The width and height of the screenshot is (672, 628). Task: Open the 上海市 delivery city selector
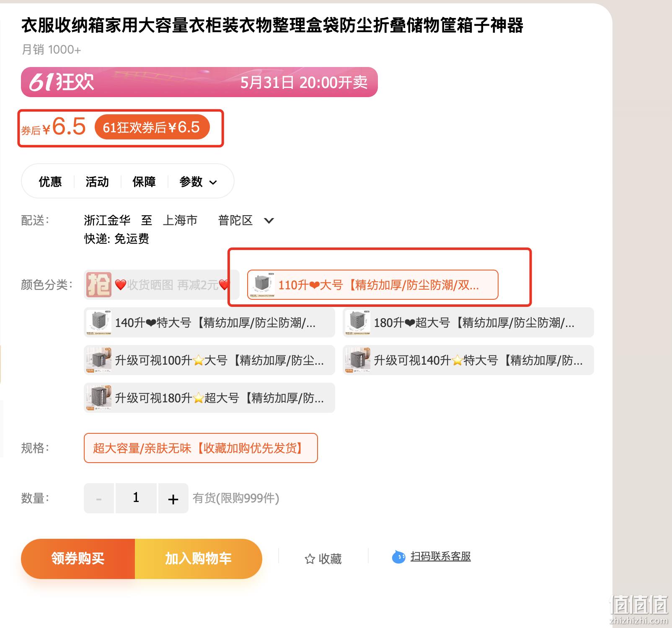pyautogui.click(x=180, y=220)
